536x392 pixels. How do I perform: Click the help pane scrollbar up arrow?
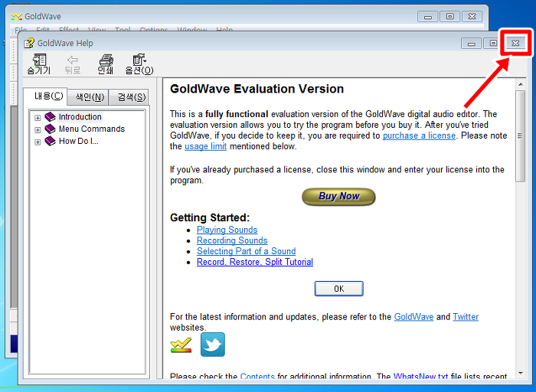(x=520, y=84)
